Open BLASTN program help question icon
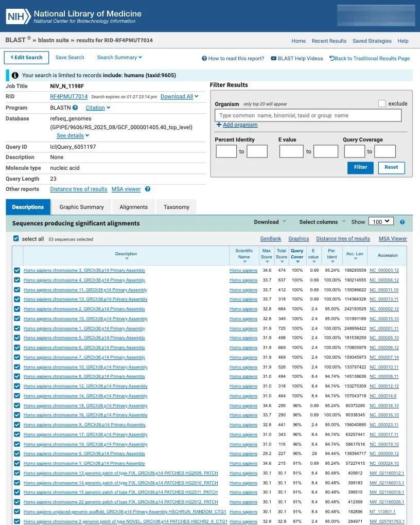The height and width of the screenshot is (525, 420). point(75,108)
